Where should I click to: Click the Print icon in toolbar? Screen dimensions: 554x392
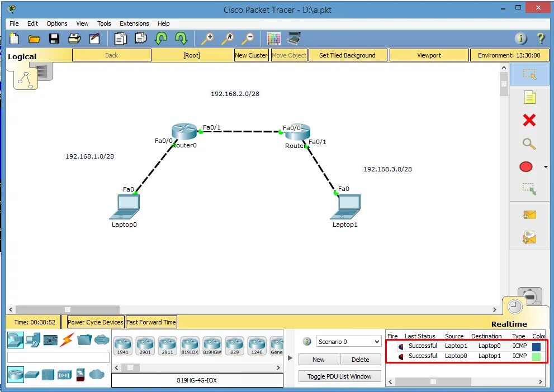pos(74,39)
